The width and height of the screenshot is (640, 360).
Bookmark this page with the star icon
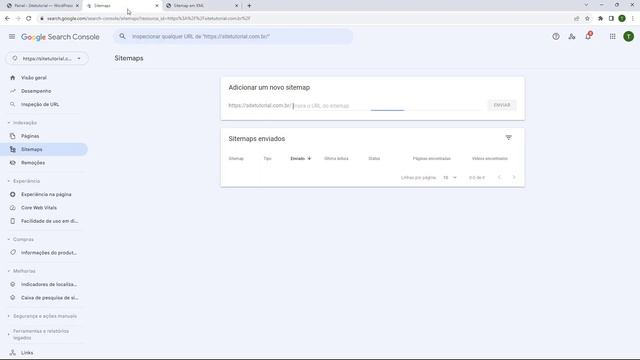tap(587, 18)
